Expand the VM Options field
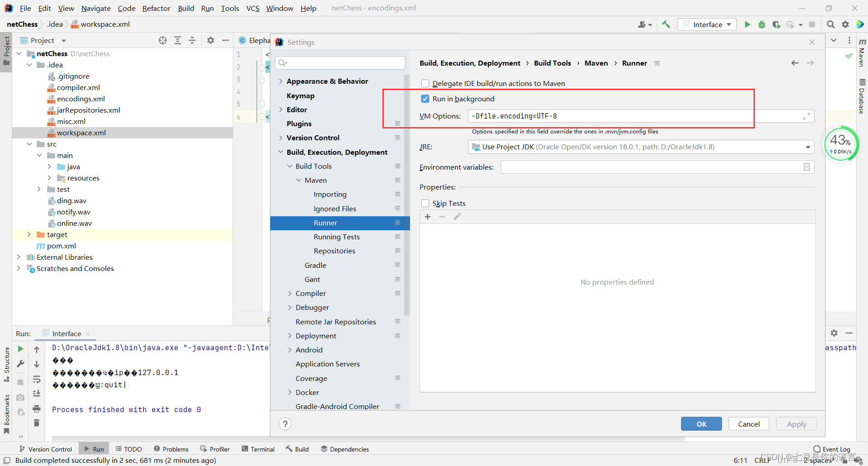The width and height of the screenshot is (868, 466). 807,116
